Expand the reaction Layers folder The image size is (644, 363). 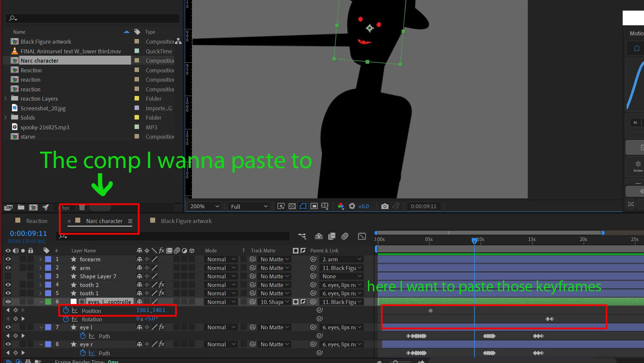(5, 99)
